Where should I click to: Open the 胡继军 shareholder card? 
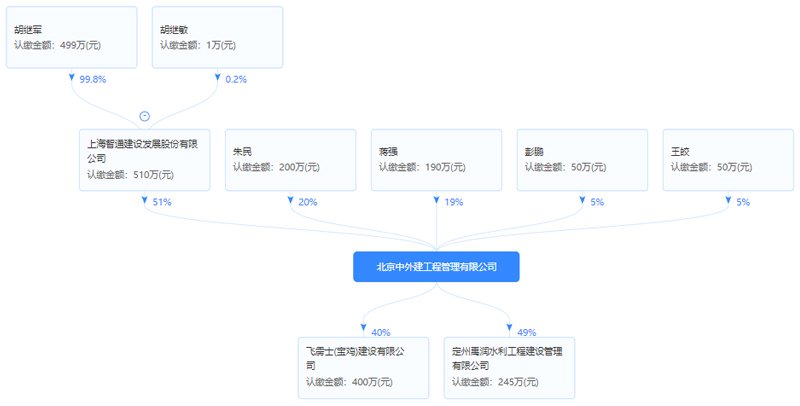tap(71, 37)
